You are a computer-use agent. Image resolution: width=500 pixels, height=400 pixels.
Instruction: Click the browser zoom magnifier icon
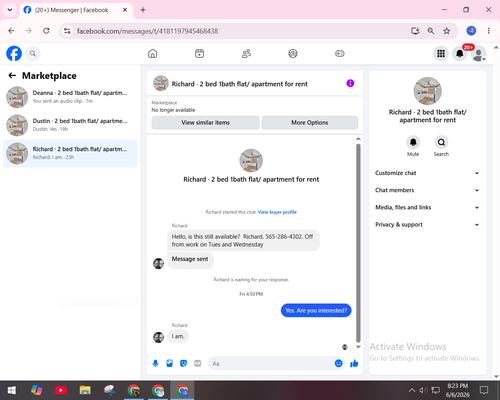click(431, 31)
